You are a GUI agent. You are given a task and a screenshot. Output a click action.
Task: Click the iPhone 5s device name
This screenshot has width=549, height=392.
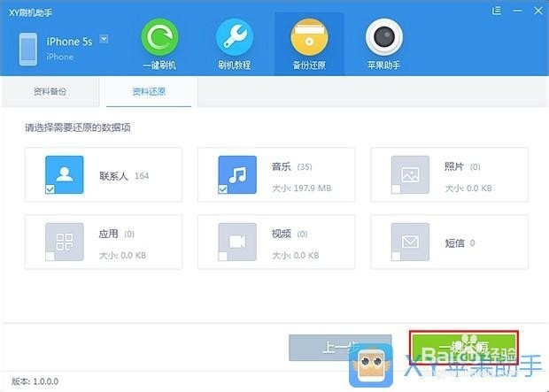[69, 42]
